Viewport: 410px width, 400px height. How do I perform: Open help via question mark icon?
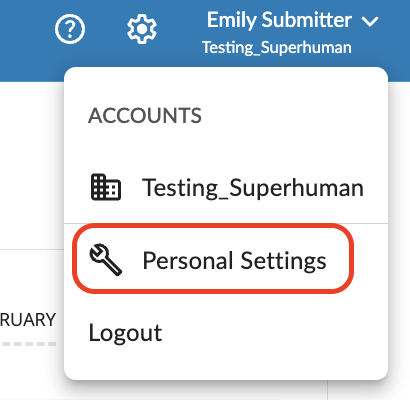point(70,29)
